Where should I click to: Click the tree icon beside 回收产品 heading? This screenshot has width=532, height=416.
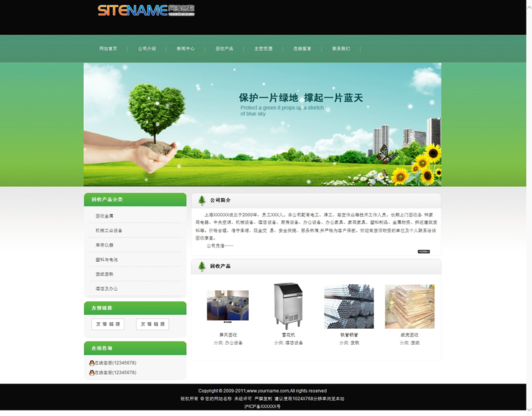click(201, 266)
